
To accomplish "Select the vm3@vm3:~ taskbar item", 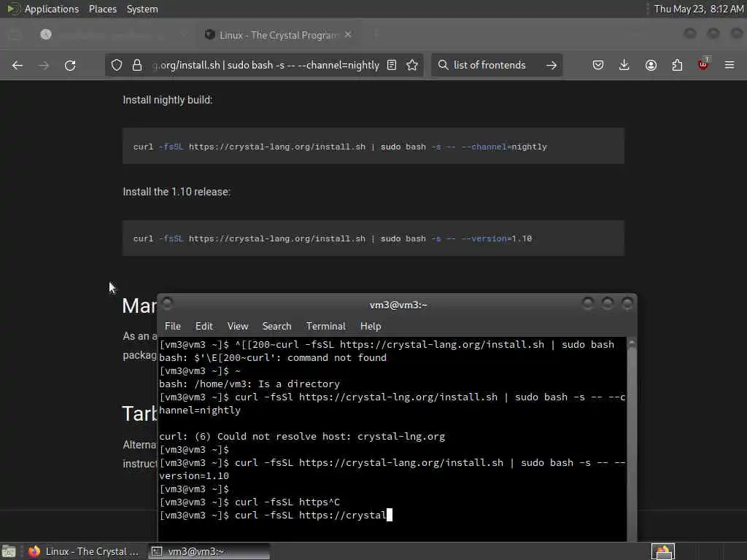I will coord(209,551).
